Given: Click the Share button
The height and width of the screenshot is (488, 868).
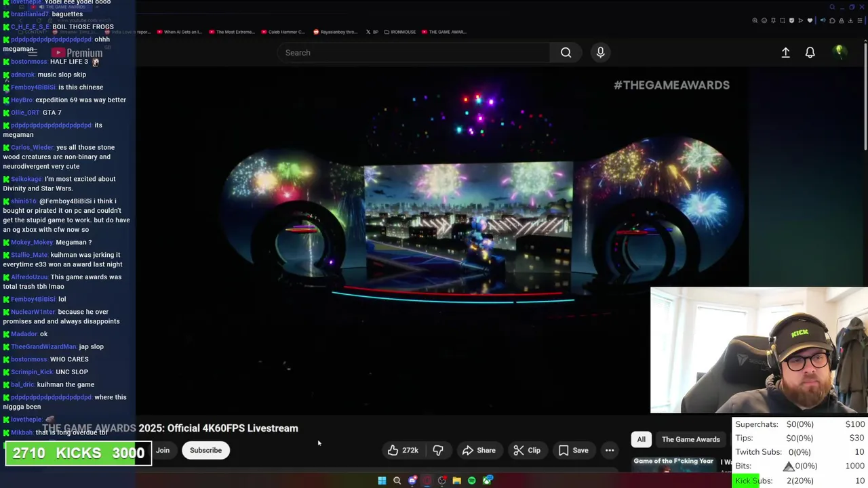Looking at the screenshot, I should click(x=479, y=450).
